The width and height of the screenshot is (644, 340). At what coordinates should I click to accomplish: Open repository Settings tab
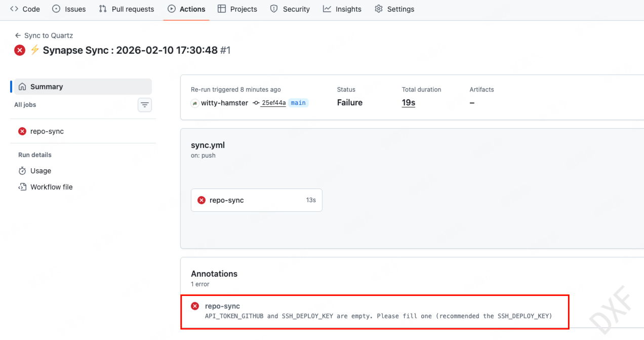[x=394, y=9]
